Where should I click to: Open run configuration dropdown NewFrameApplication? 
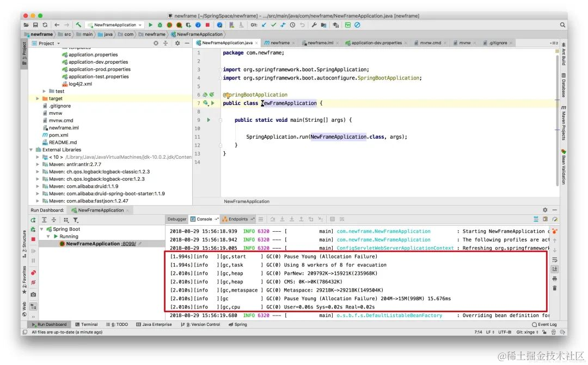[x=115, y=24]
